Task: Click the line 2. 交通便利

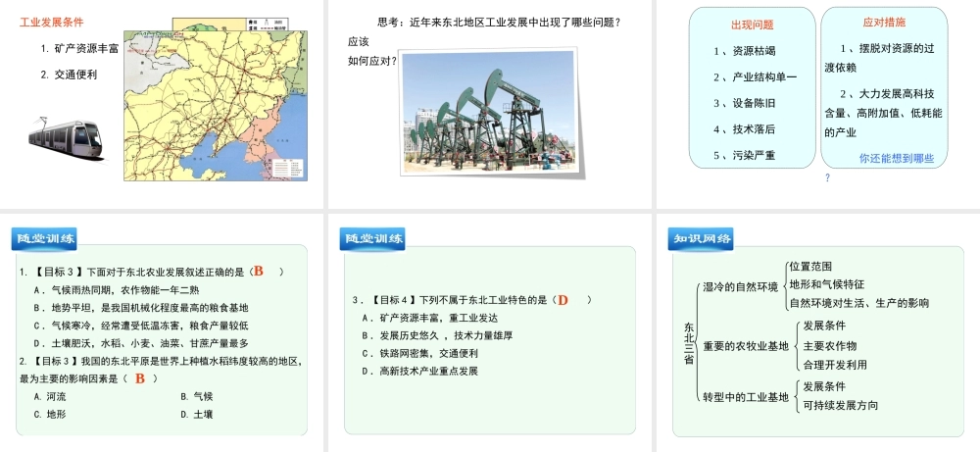Action: coord(69,75)
